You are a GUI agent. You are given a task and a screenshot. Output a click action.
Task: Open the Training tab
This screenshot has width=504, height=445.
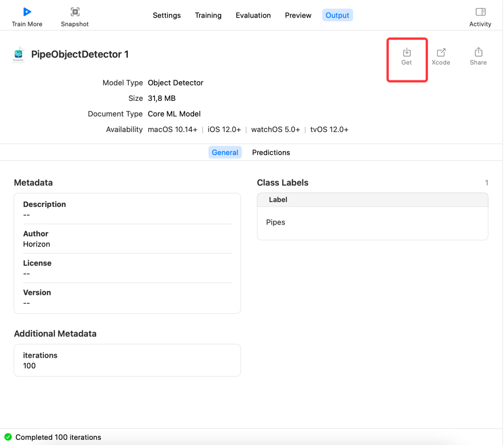(x=208, y=15)
